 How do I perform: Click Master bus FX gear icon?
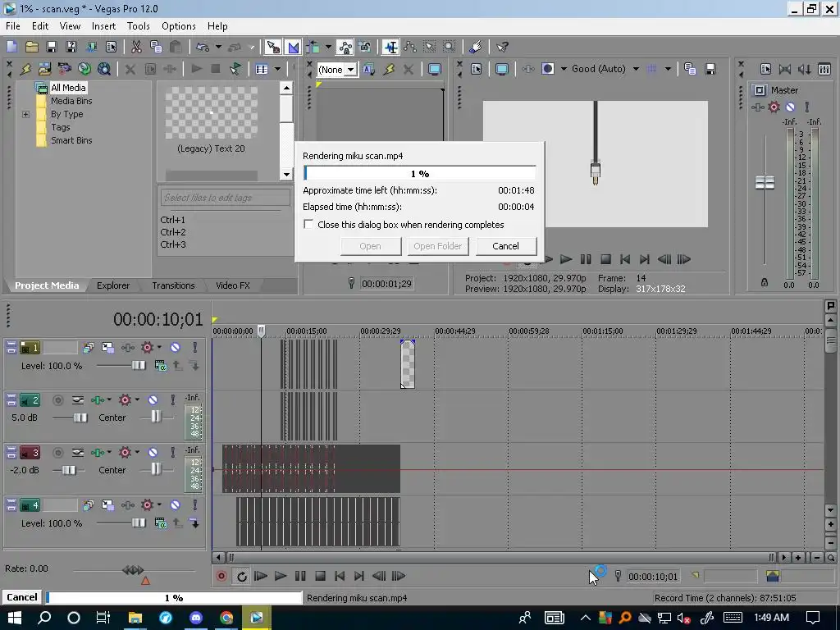tap(774, 107)
